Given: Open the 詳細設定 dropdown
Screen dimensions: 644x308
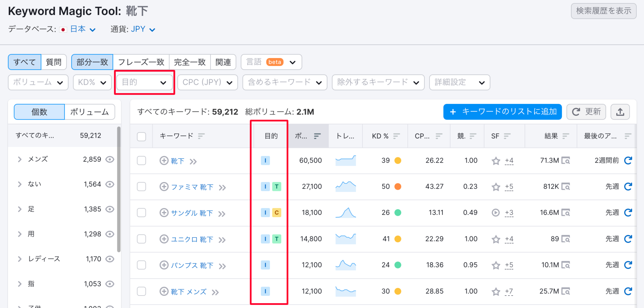Looking at the screenshot, I should (x=459, y=82).
